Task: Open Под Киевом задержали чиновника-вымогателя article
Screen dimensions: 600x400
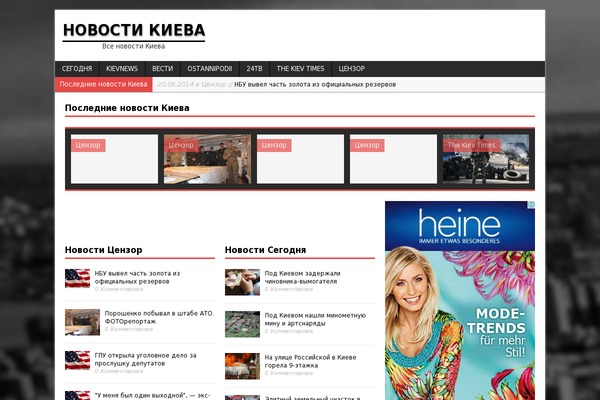Action: 302,277
